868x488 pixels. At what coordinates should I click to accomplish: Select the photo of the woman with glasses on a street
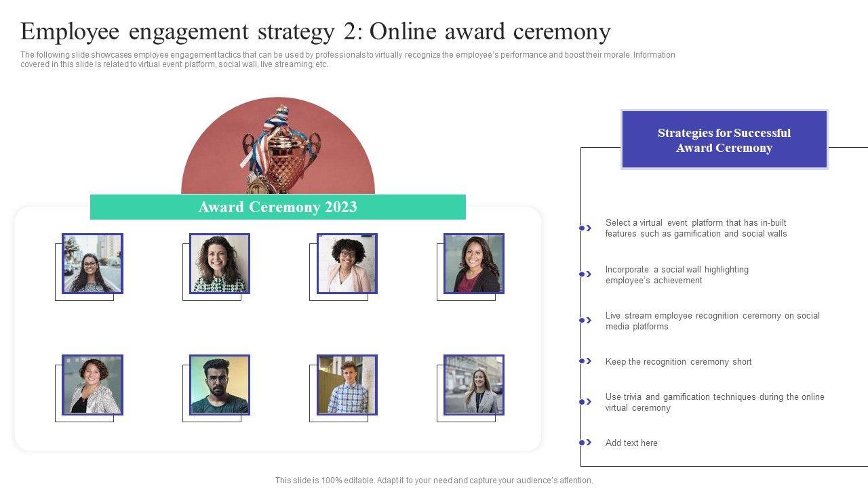92,264
